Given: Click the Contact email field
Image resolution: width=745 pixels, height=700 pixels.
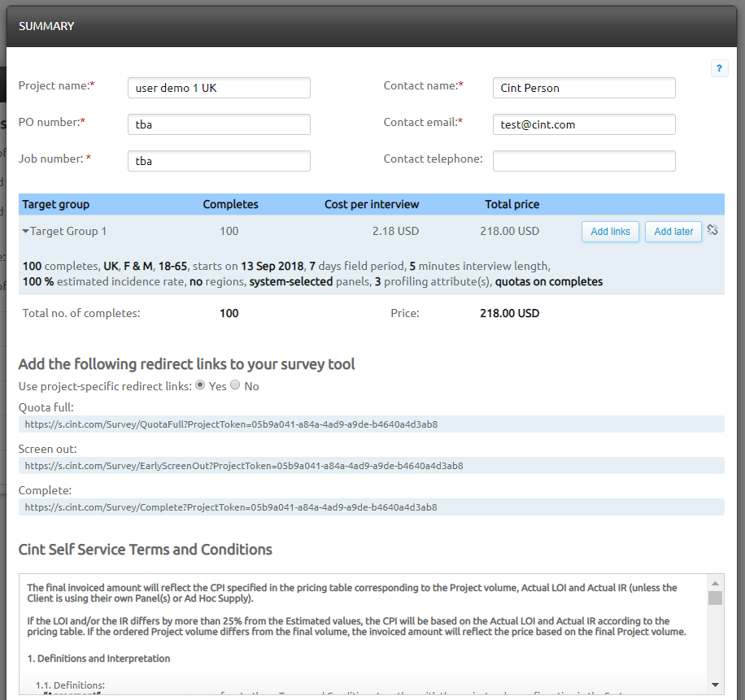Looking at the screenshot, I should [583, 124].
